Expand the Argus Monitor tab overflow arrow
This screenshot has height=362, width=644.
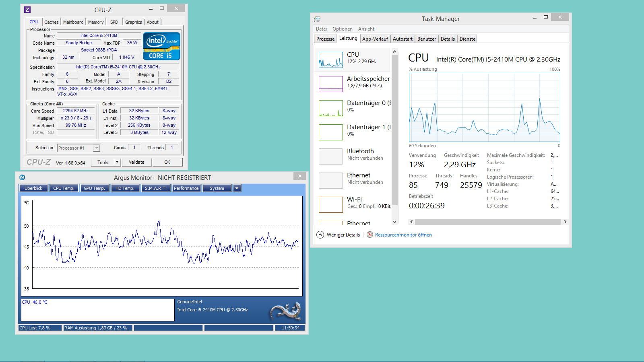(x=237, y=188)
